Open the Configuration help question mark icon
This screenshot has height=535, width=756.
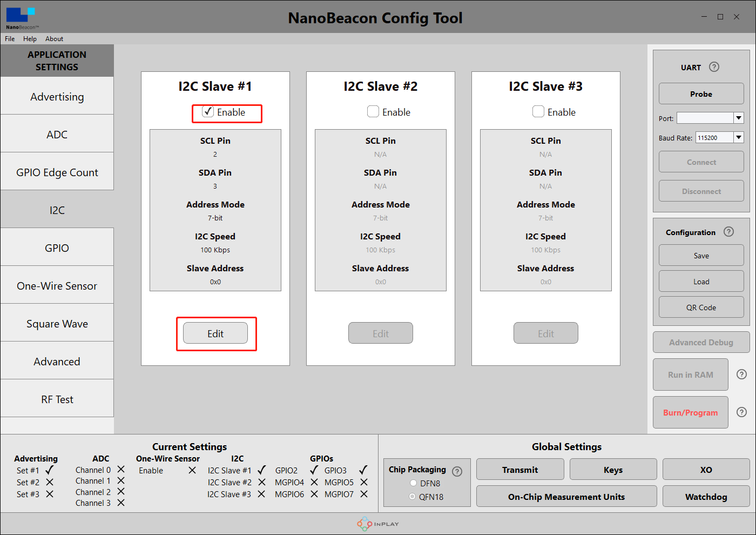[x=728, y=232]
